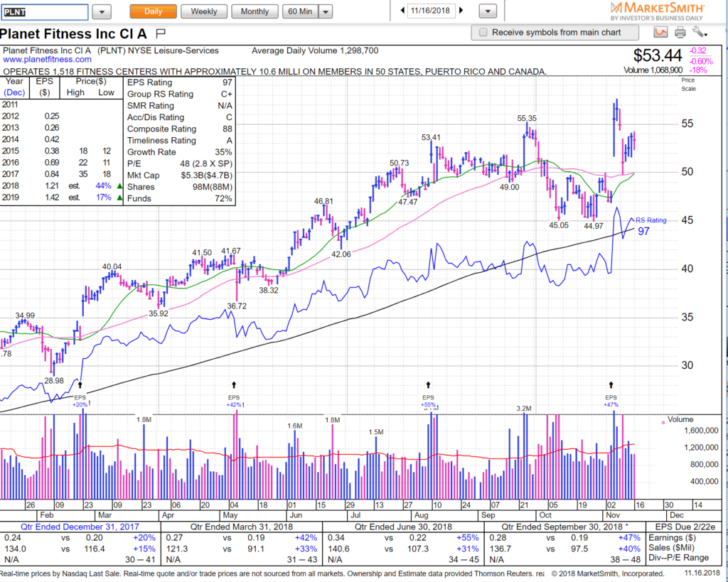Click the 2019 EPS estimate 1.42
Image resolution: width=728 pixels, height=582 pixels.
coord(52,198)
